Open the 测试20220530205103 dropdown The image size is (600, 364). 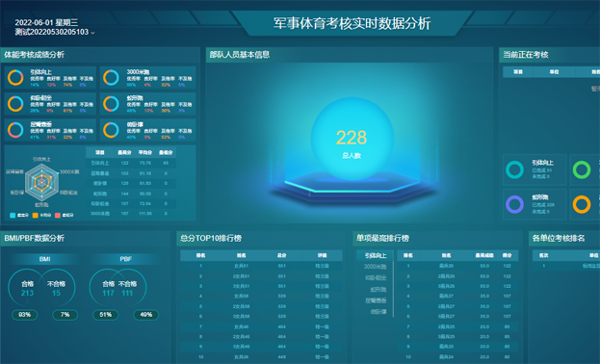tap(54, 32)
